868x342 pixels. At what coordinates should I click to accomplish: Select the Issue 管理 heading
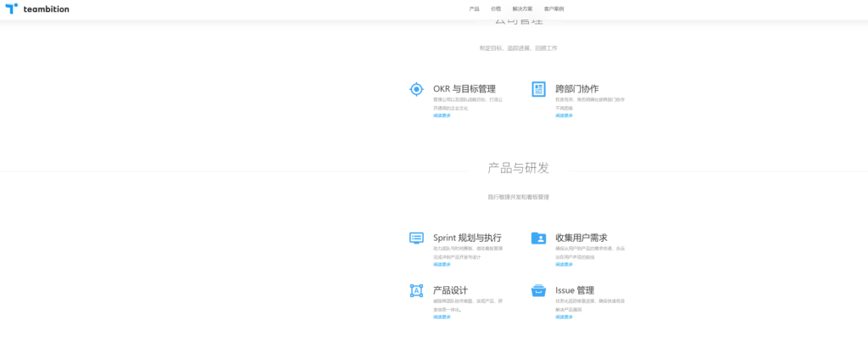tap(575, 290)
